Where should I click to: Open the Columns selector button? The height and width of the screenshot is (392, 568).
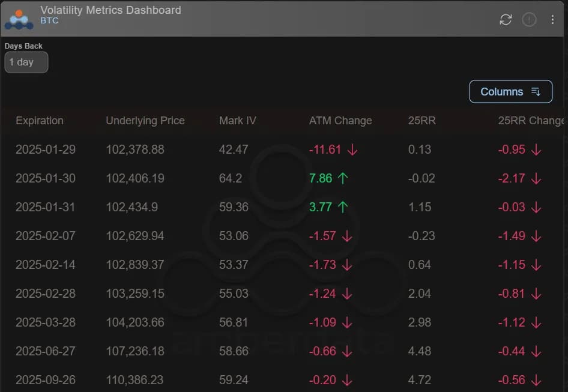[510, 92]
